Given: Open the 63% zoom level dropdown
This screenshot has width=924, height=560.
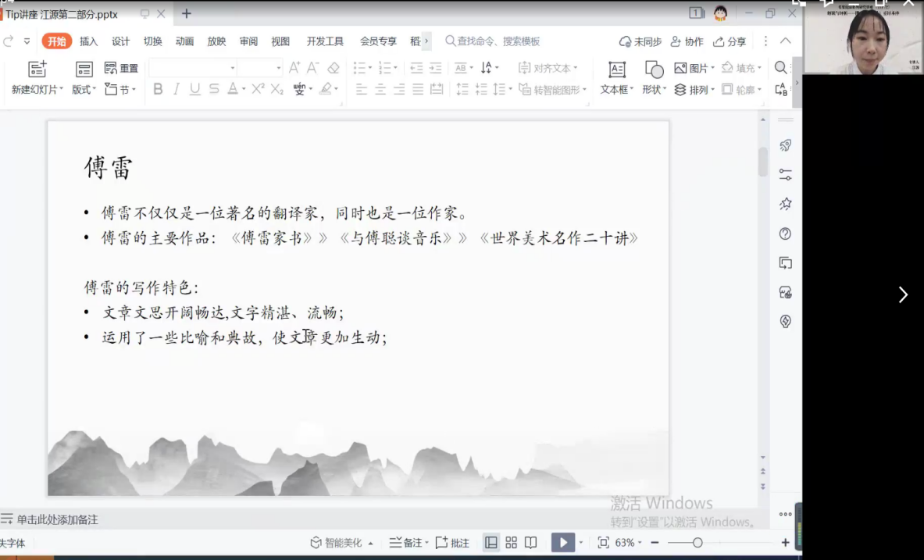Looking at the screenshot, I should pos(629,543).
